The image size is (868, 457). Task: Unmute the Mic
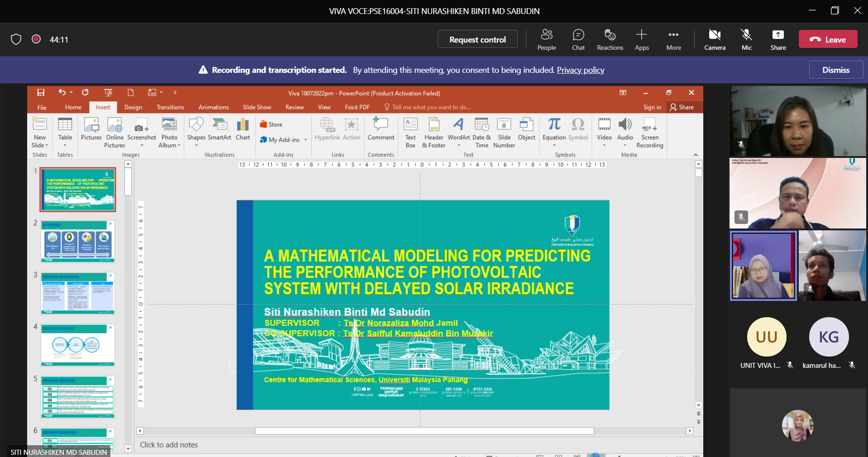[x=747, y=39]
